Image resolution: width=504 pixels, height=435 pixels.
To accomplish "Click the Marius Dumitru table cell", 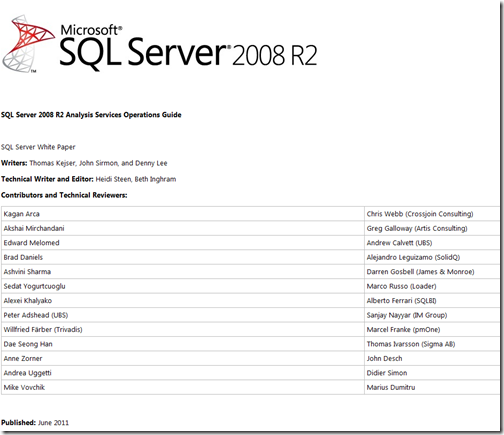I will tap(432, 387).
